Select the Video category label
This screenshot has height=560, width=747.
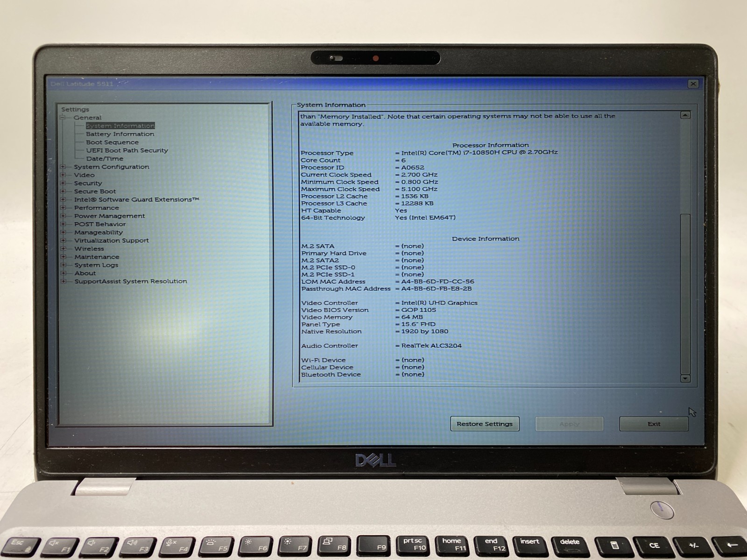click(84, 175)
